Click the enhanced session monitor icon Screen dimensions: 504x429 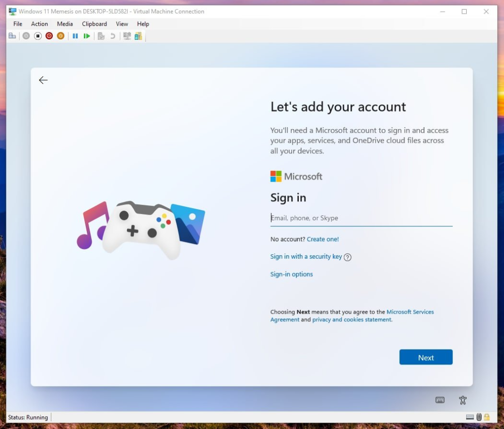(x=127, y=36)
